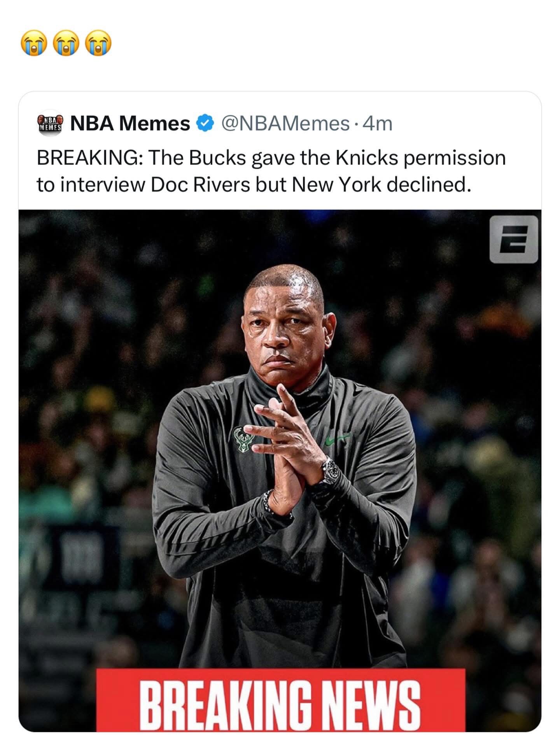
Task: Open the quoted tweet's photo
Action: pyautogui.click(x=280, y=471)
